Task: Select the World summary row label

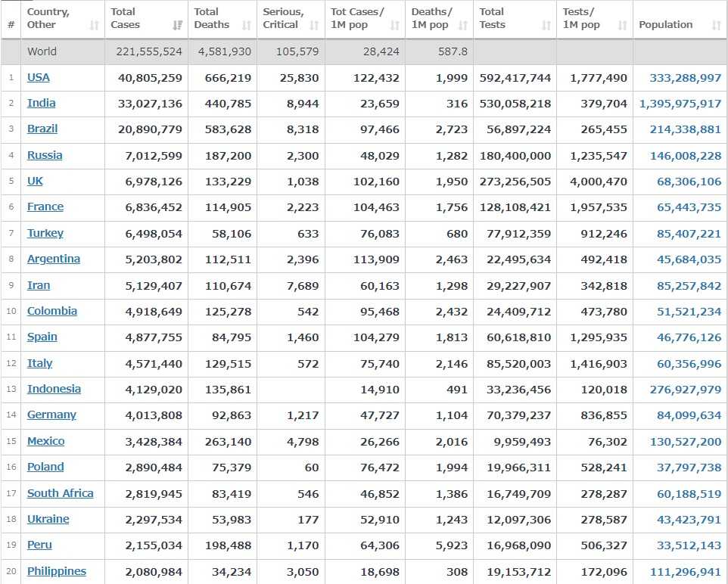Action: coord(42,51)
